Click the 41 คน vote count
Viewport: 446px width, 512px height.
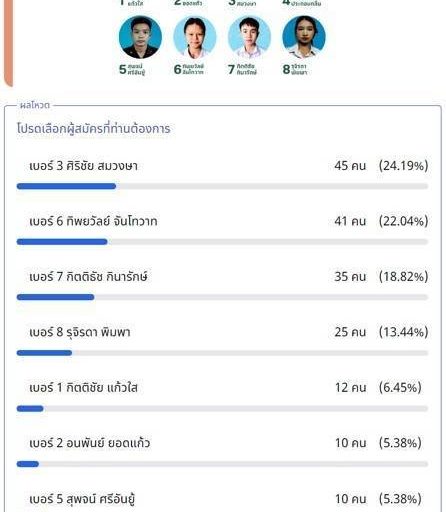click(350, 221)
